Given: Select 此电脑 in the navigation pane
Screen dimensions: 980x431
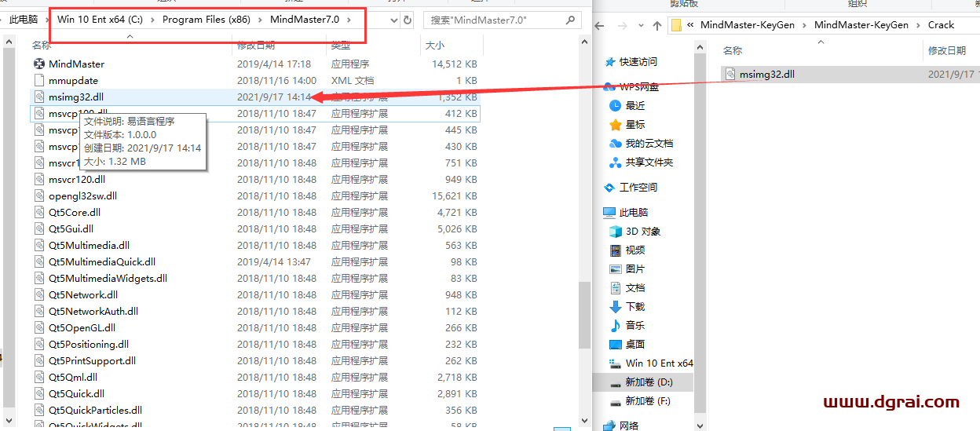Looking at the screenshot, I should [634, 212].
